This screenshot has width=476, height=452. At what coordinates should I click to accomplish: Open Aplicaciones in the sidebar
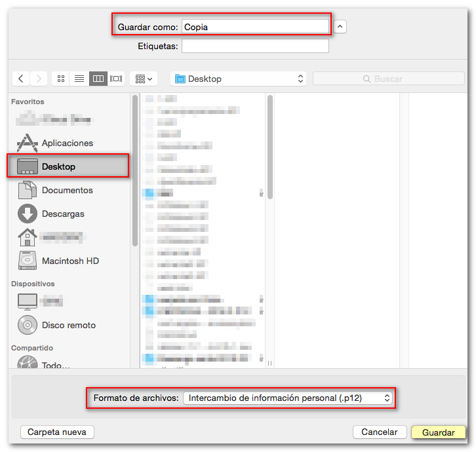click(67, 143)
